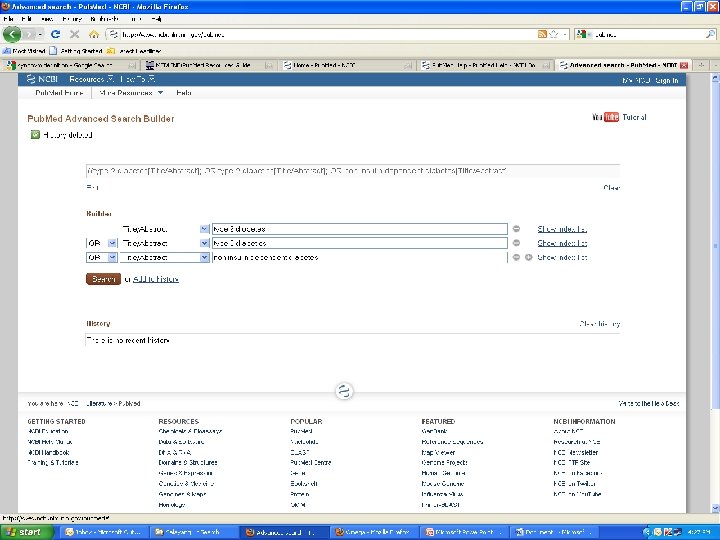This screenshot has height=540, width=720.
Task: Open the search engine selector icon
Action: [x=582, y=34]
